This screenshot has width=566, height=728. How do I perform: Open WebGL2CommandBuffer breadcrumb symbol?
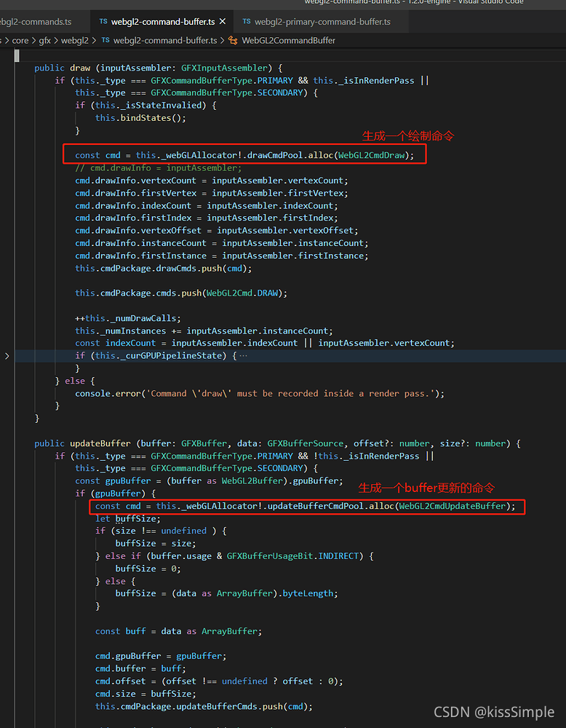tap(289, 40)
